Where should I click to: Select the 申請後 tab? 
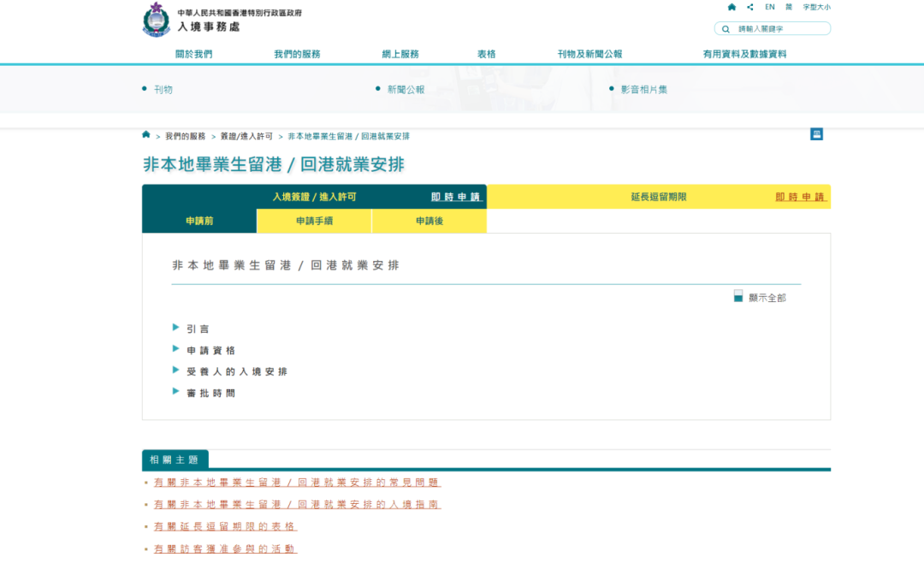click(429, 221)
